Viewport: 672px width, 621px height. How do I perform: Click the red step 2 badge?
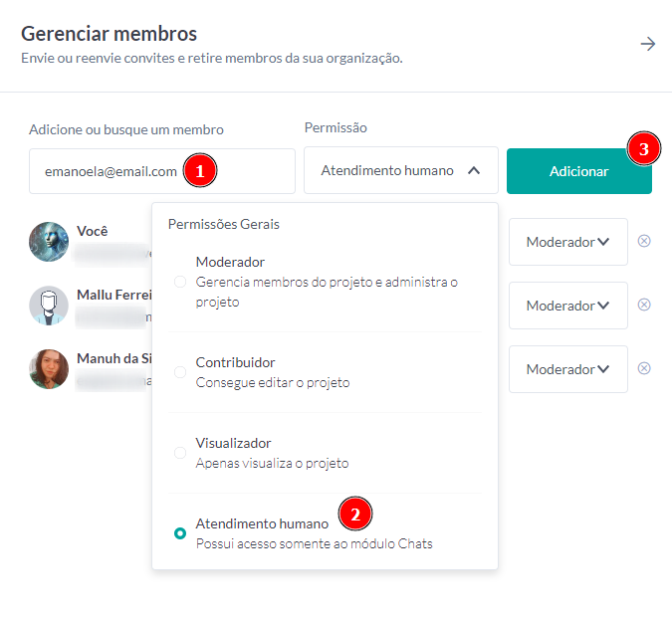[355, 514]
